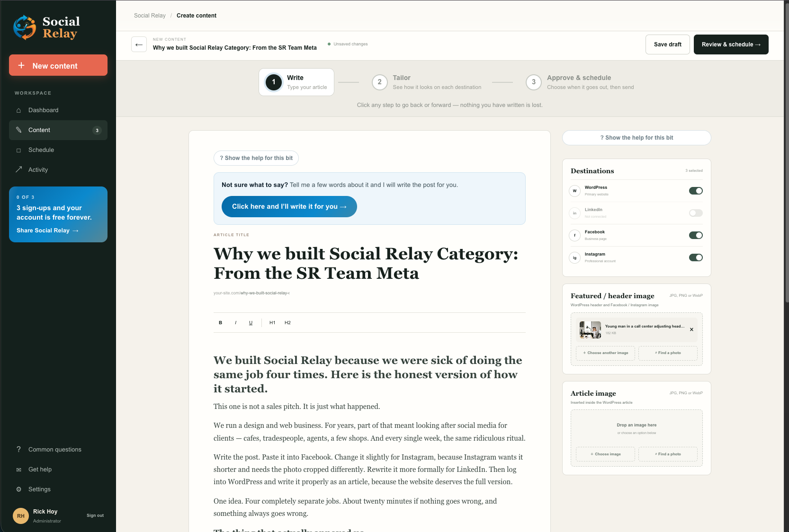789x532 pixels.
Task: Open the Content section in sidebar
Action: coord(58,130)
